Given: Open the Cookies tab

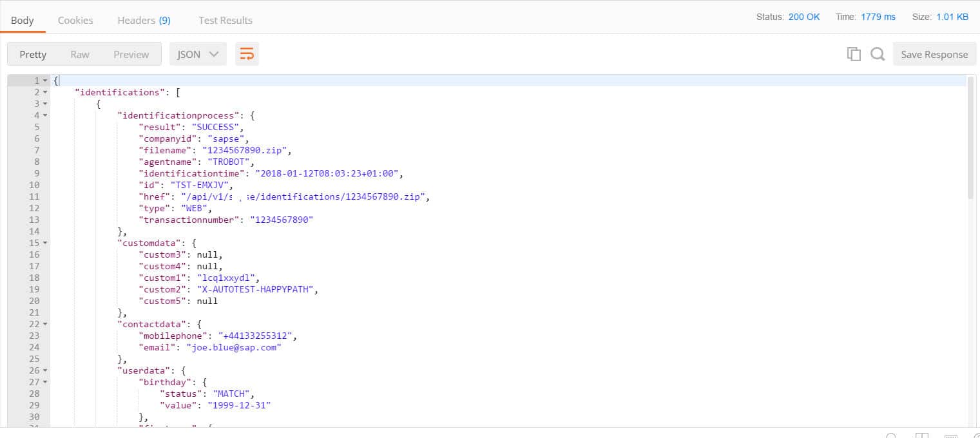Looking at the screenshot, I should [75, 20].
